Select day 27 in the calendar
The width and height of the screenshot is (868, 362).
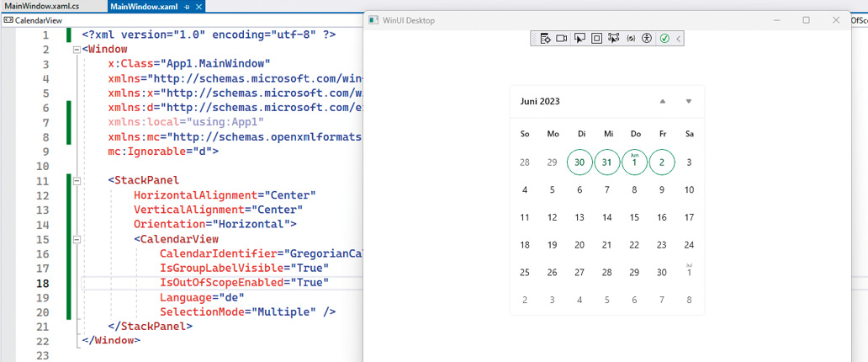coord(580,272)
